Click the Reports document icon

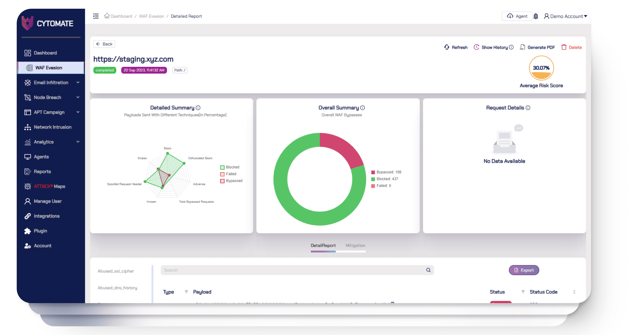coord(27,172)
